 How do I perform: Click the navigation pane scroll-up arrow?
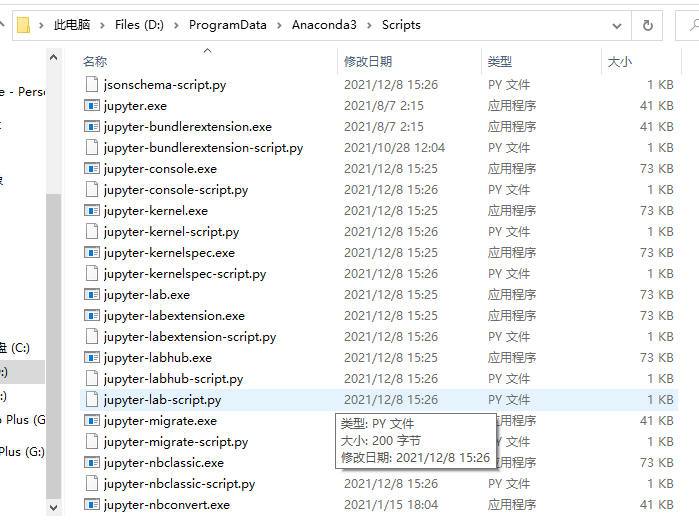(x=53, y=57)
